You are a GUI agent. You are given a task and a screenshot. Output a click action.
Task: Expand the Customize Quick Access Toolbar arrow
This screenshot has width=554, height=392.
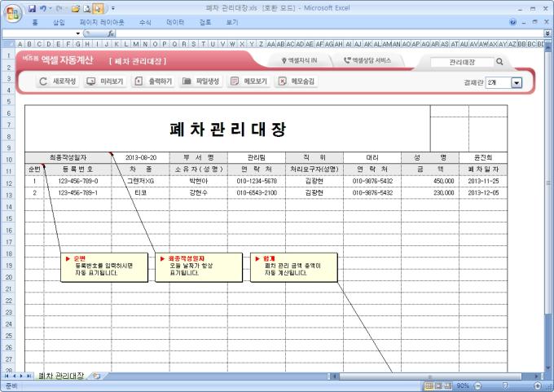click(x=113, y=8)
